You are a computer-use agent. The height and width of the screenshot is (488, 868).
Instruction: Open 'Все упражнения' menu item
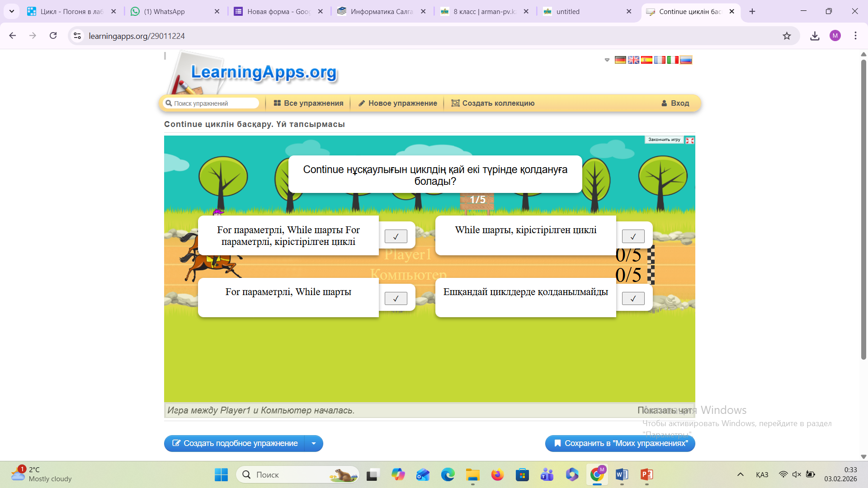(x=309, y=103)
